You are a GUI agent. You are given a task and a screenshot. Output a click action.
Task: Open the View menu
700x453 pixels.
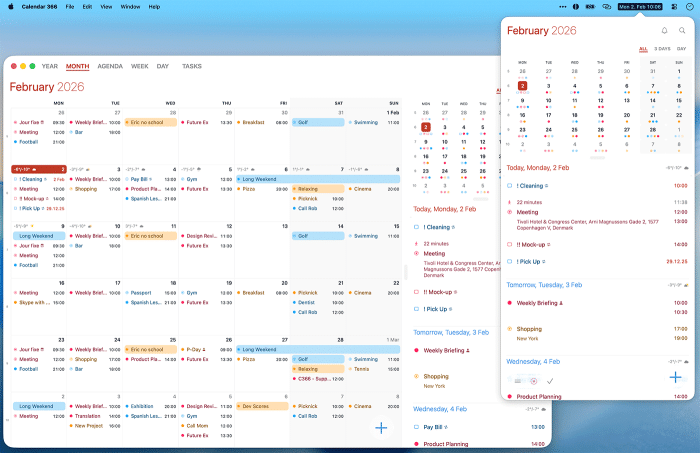(x=106, y=7)
